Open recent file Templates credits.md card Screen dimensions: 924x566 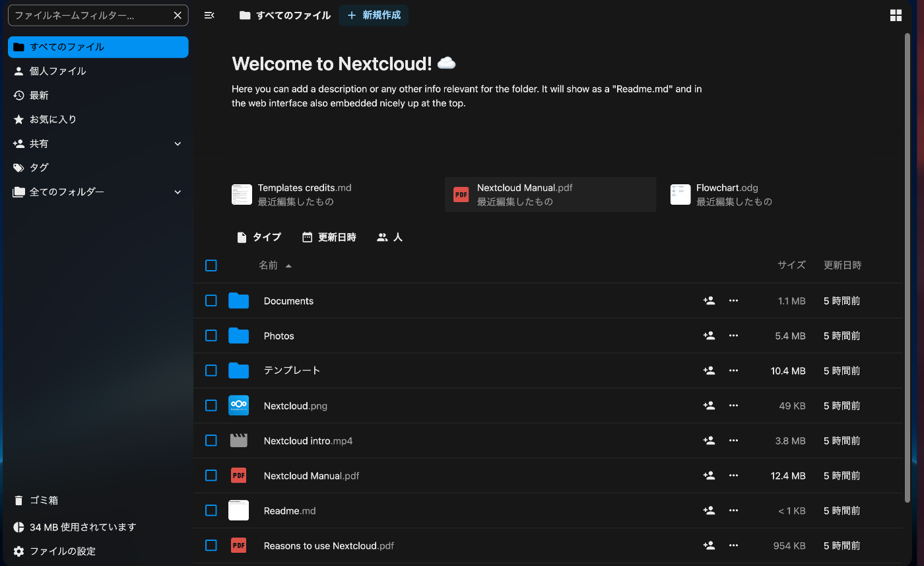(331, 194)
